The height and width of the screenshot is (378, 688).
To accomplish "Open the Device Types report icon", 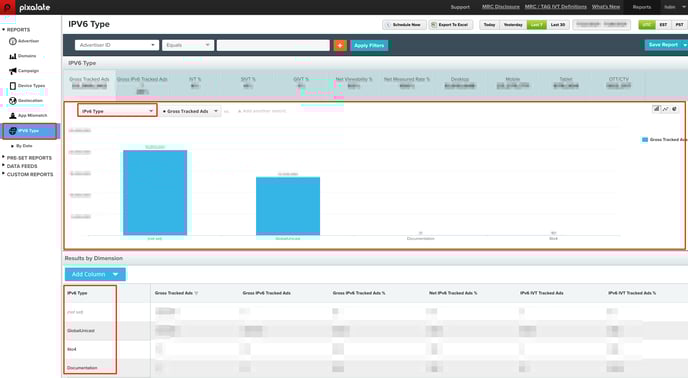I will click(x=13, y=86).
